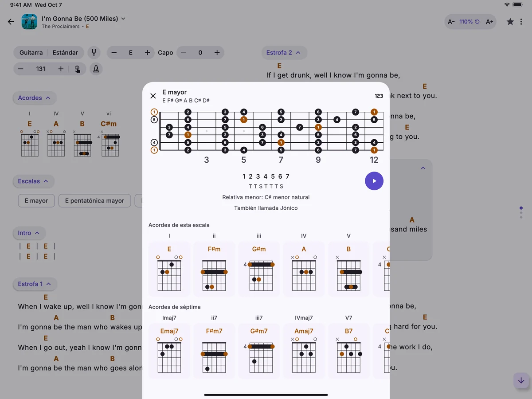Image resolution: width=532 pixels, height=399 pixels.
Task: Check the Wi-Fi status icon
Action: point(507,4)
